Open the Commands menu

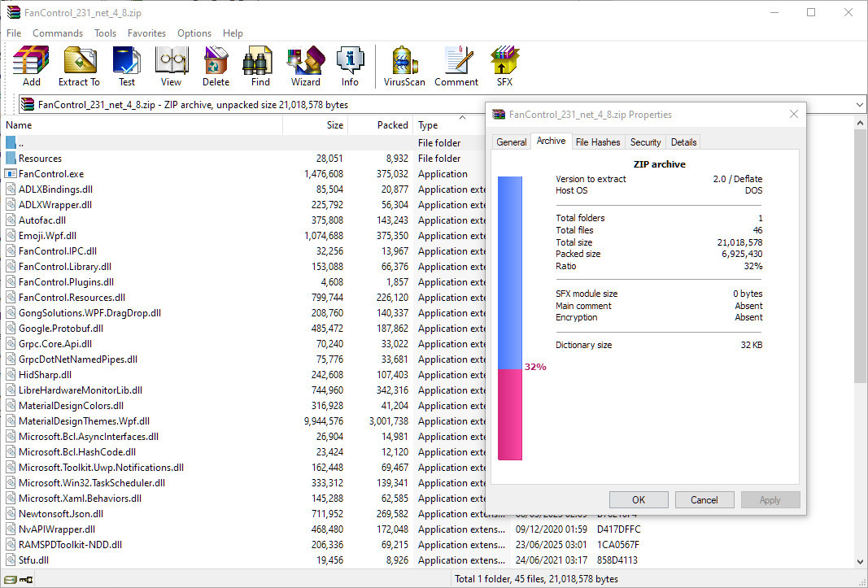click(x=58, y=33)
